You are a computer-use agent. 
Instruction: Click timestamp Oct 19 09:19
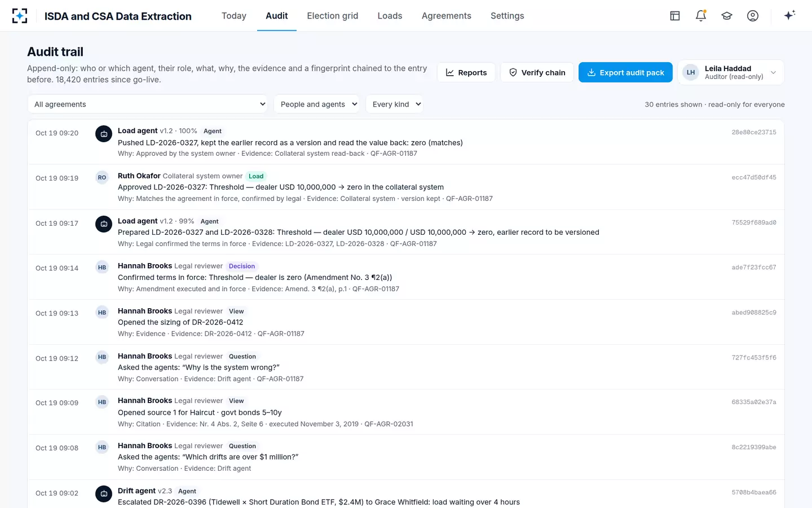coord(57,178)
